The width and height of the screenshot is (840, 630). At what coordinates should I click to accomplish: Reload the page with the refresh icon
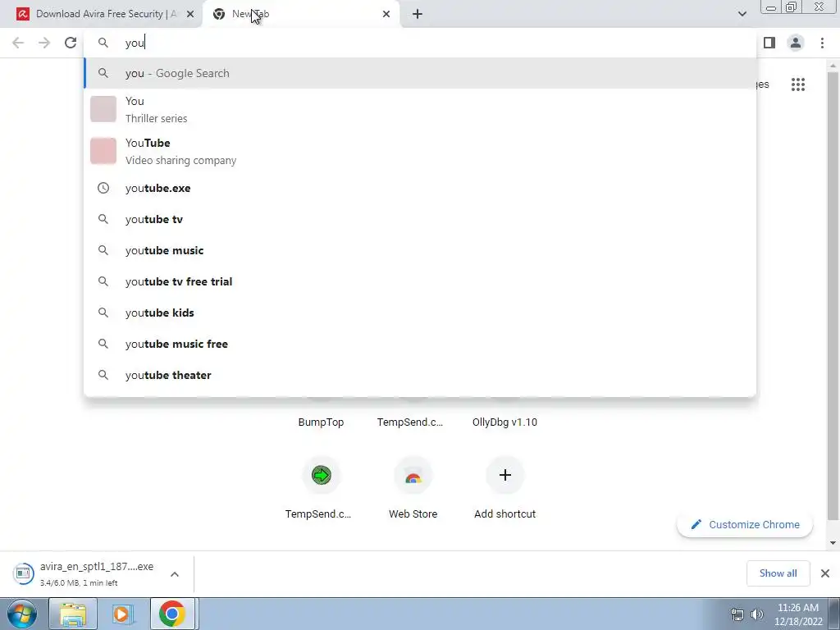tap(71, 43)
